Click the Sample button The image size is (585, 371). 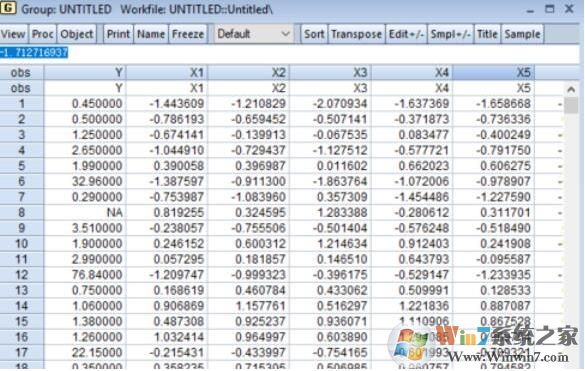pyautogui.click(x=522, y=34)
